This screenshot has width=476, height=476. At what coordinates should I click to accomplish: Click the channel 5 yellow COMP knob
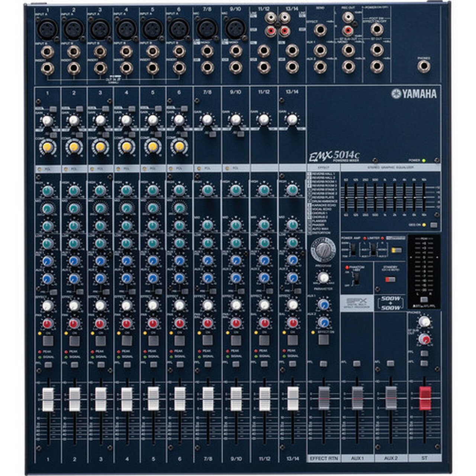152,147
